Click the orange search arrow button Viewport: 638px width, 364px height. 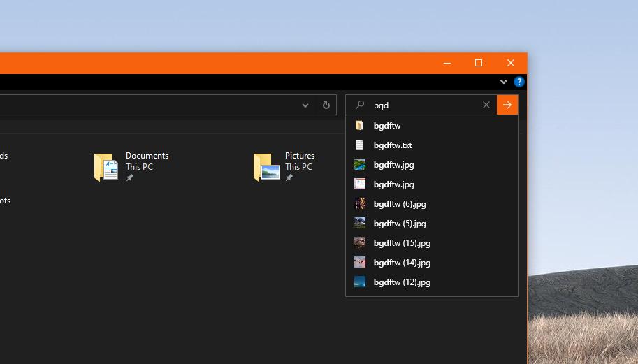click(507, 105)
